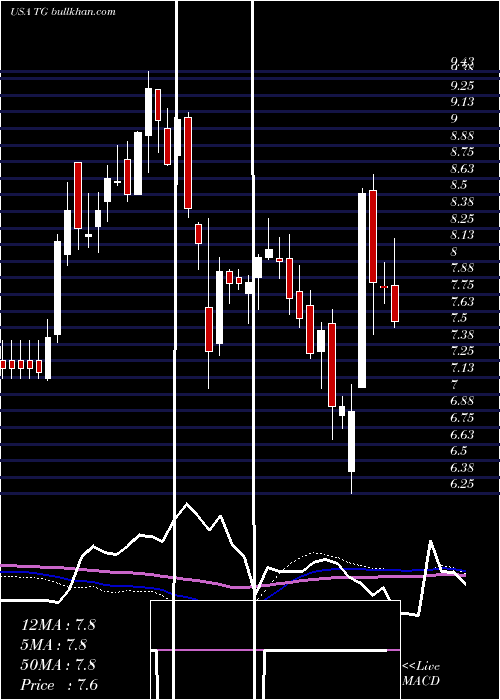Click the 7.75 price axis label
This screenshot has height=700, width=500.
pos(462,285)
